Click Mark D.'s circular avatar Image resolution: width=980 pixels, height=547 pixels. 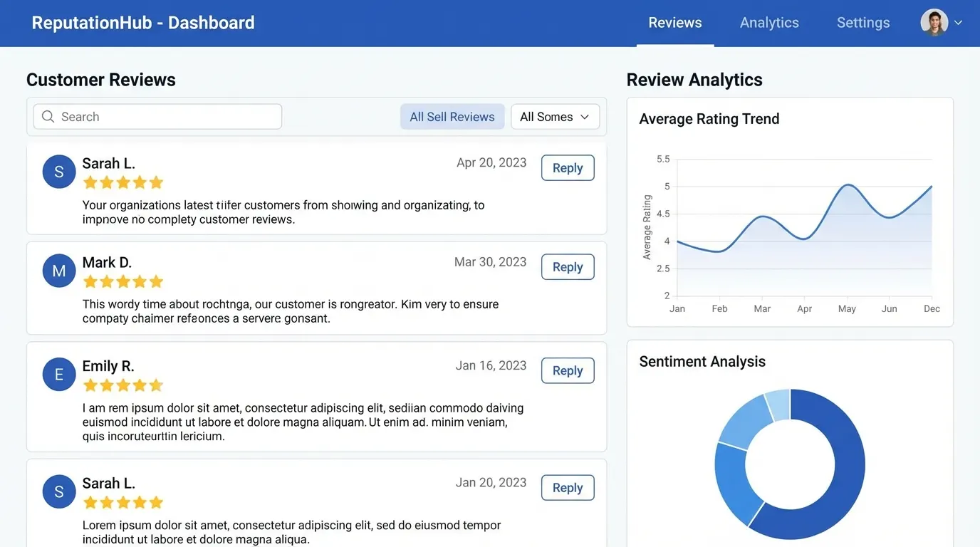[x=58, y=271]
